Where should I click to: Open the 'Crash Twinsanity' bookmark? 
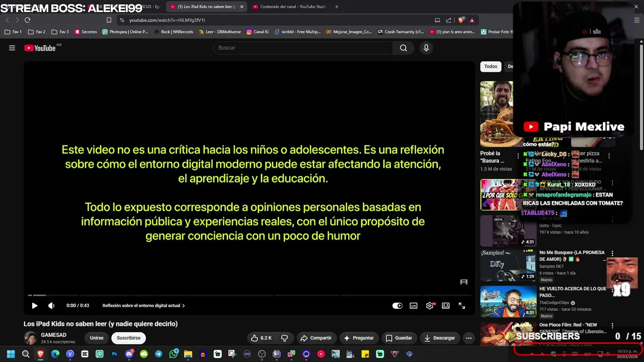(x=400, y=32)
